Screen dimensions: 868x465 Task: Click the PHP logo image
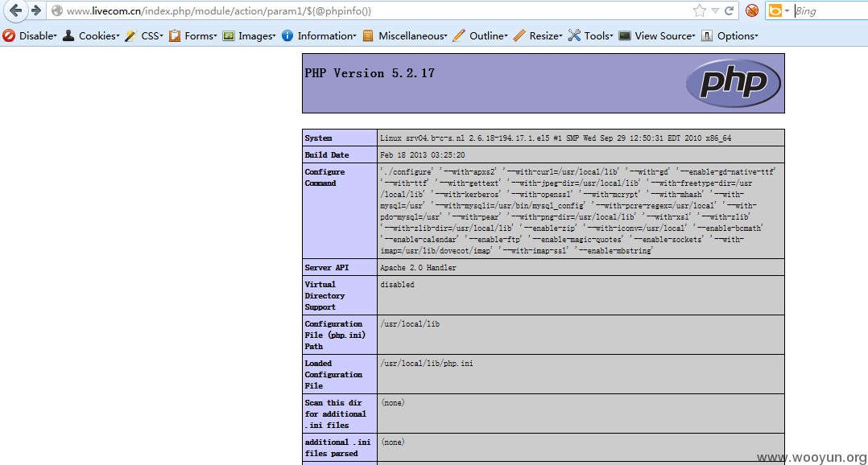[x=734, y=83]
